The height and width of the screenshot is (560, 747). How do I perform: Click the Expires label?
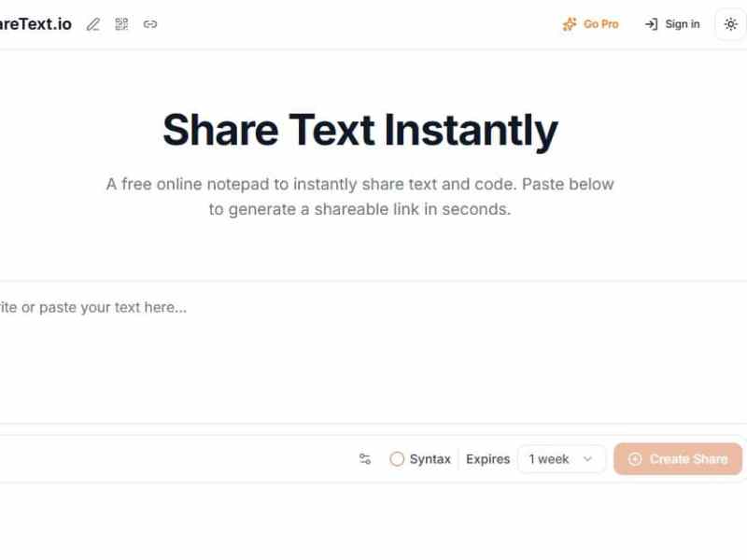coord(486,458)
